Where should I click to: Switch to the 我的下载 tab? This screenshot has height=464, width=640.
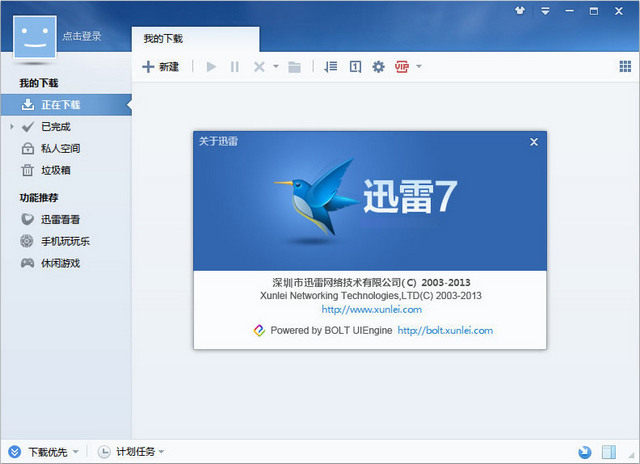point(196,39)
